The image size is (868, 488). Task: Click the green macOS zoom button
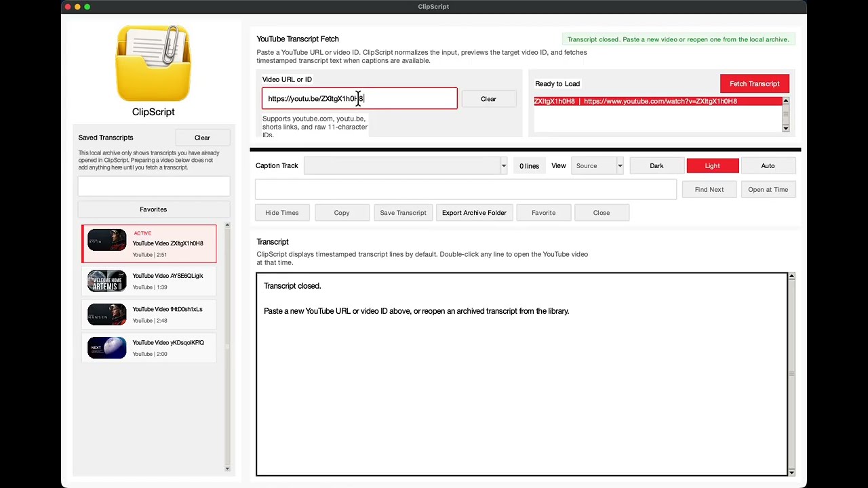pos(87,7)
